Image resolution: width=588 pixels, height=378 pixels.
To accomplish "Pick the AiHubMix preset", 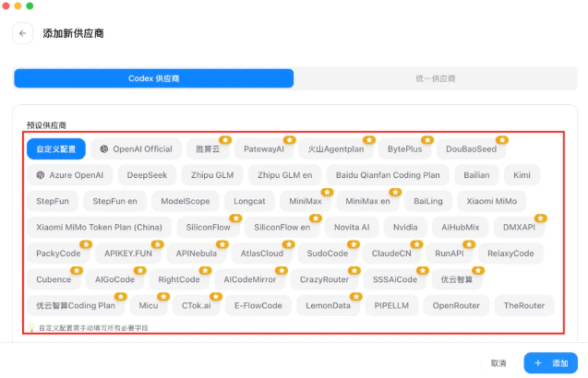I will (461, 227).
